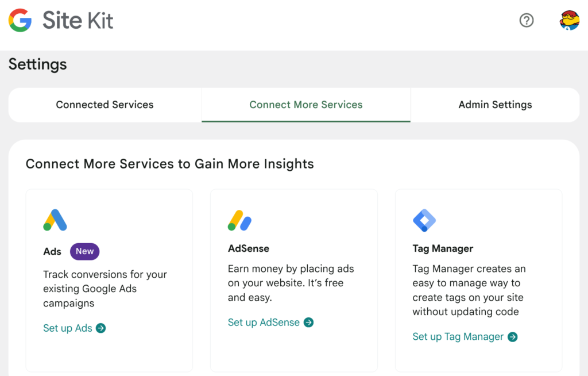Click the purple "New" badge next to Ads
588x376 pixels.
(x=84, y=251)
